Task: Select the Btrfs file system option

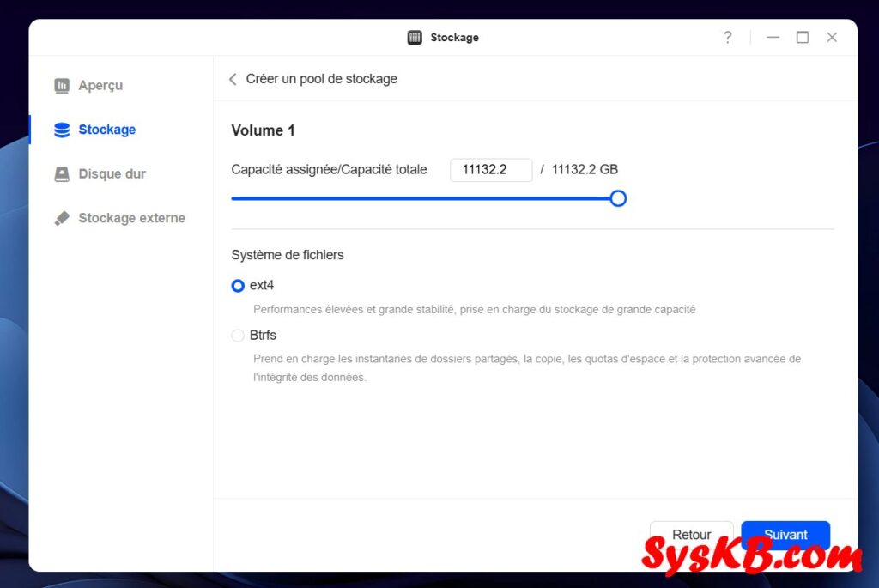Action: [x=238, y=336]
